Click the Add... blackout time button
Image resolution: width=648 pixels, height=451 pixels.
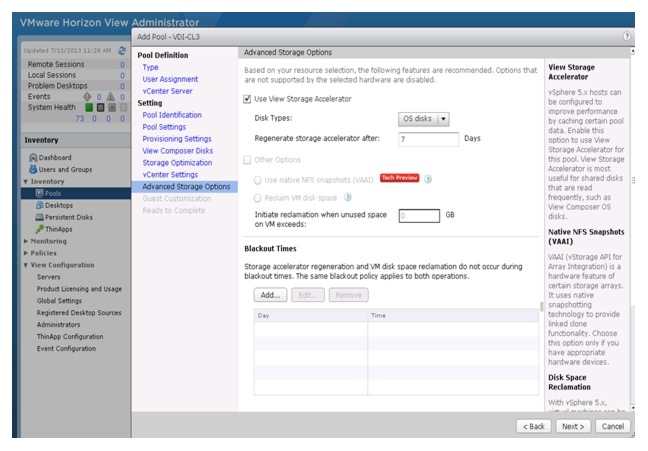coord(270,295)
